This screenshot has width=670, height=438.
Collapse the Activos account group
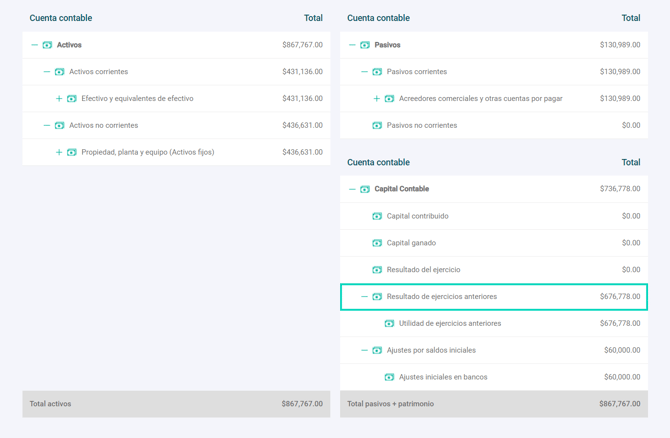[34, 45]
